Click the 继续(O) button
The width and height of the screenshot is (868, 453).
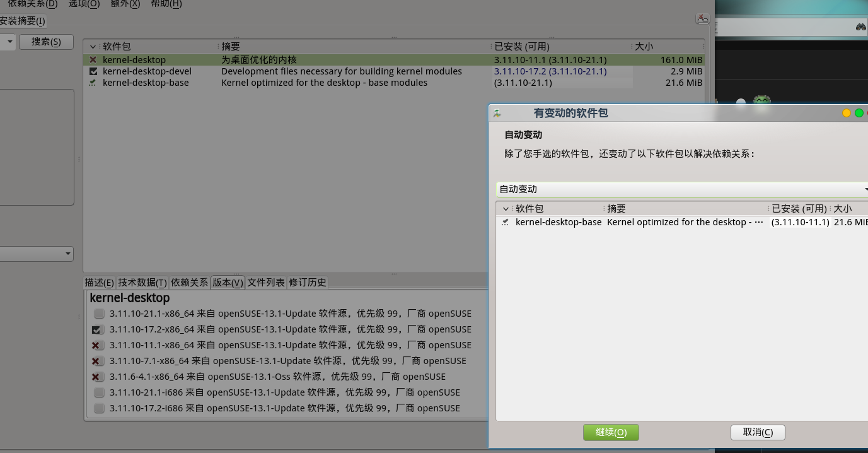click(x=611, y=432)
